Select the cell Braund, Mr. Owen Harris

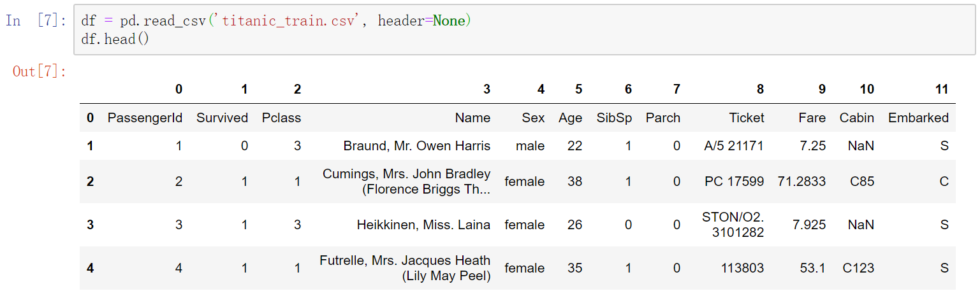click(417, 146)
